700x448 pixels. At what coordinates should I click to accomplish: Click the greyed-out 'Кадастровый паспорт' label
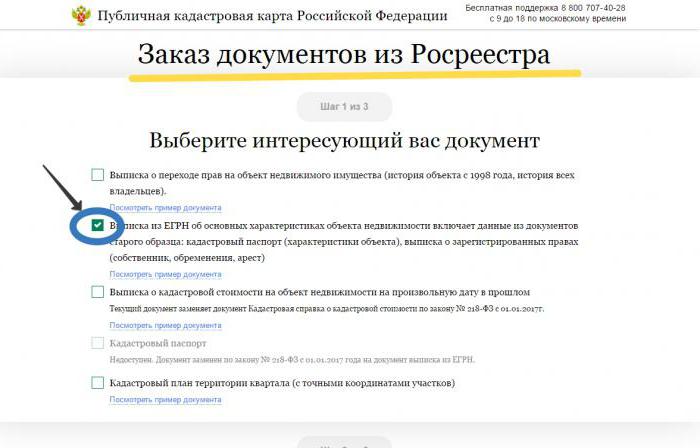[x=158, y=343]
